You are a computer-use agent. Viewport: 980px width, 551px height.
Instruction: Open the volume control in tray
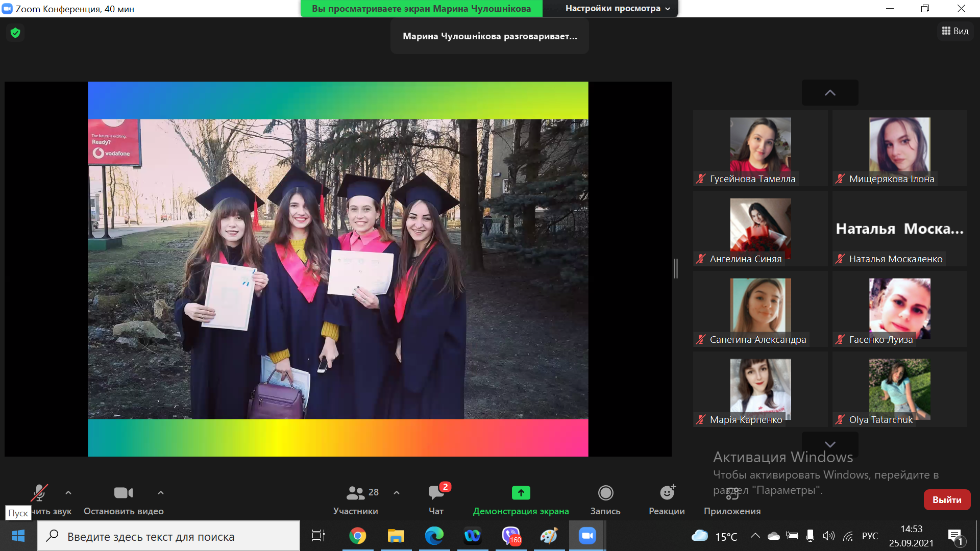pos(829,536)
